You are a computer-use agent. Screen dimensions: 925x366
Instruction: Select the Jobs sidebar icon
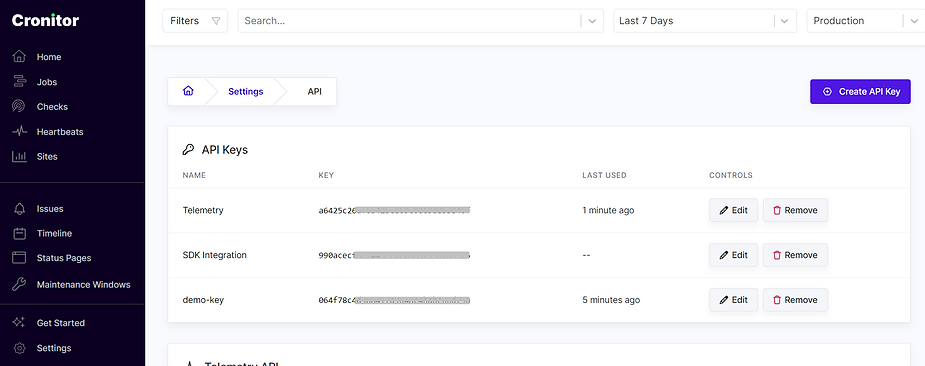[19, 82]
